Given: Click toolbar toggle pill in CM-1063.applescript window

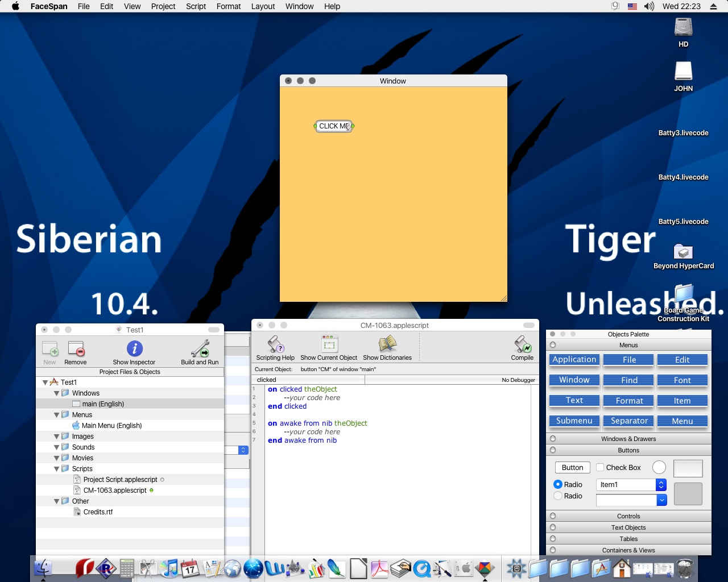Looking at the screenshot, I should point(529,325).
